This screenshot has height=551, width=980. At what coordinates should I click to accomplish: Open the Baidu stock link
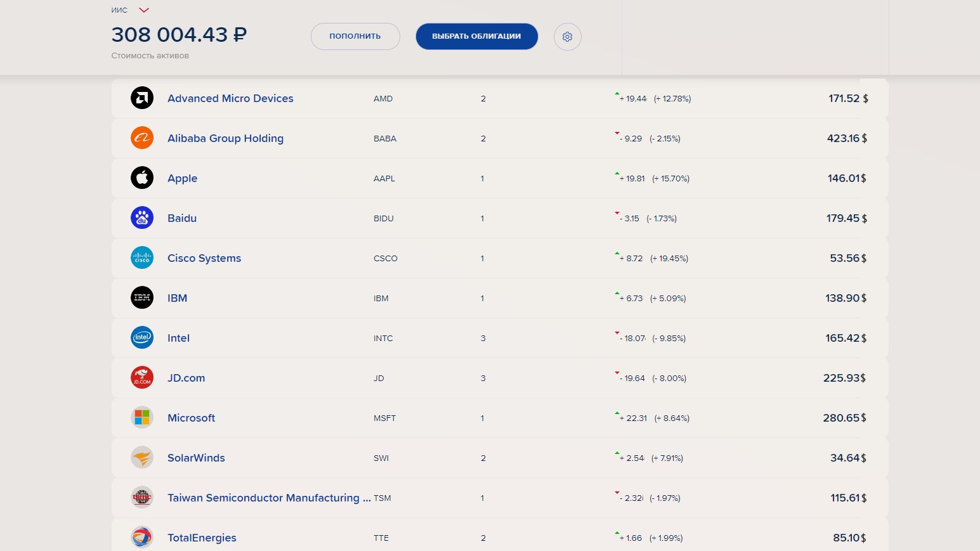coord(182,218)
